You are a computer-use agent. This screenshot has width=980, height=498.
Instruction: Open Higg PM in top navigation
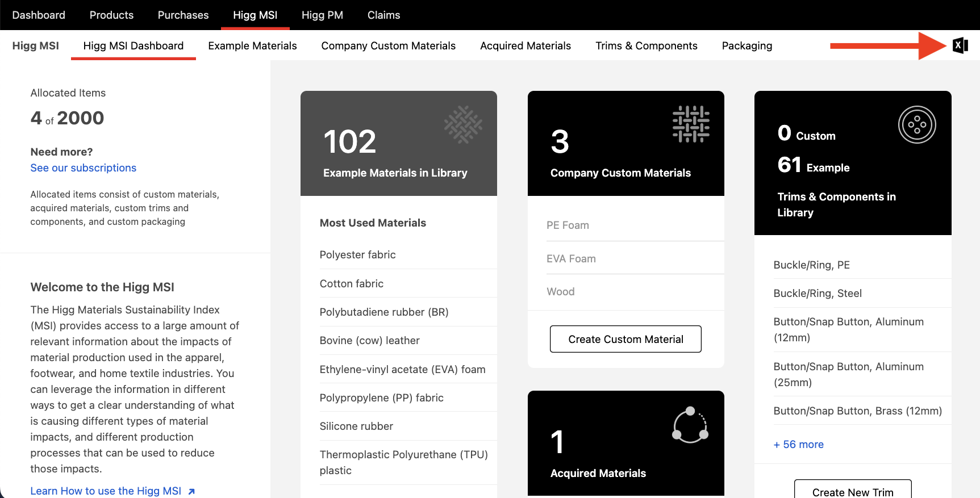[322, 15]
